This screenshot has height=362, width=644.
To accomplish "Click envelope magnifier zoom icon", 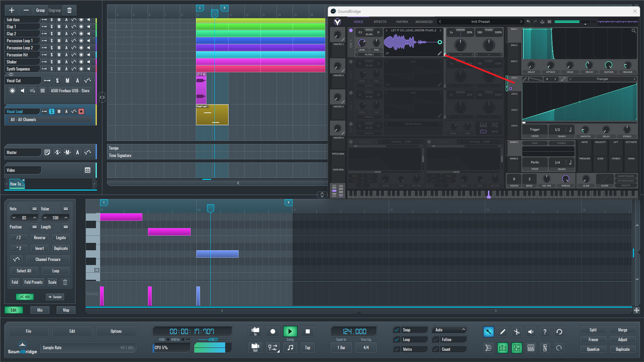I will pyautogui.click(x=634, y=31).
